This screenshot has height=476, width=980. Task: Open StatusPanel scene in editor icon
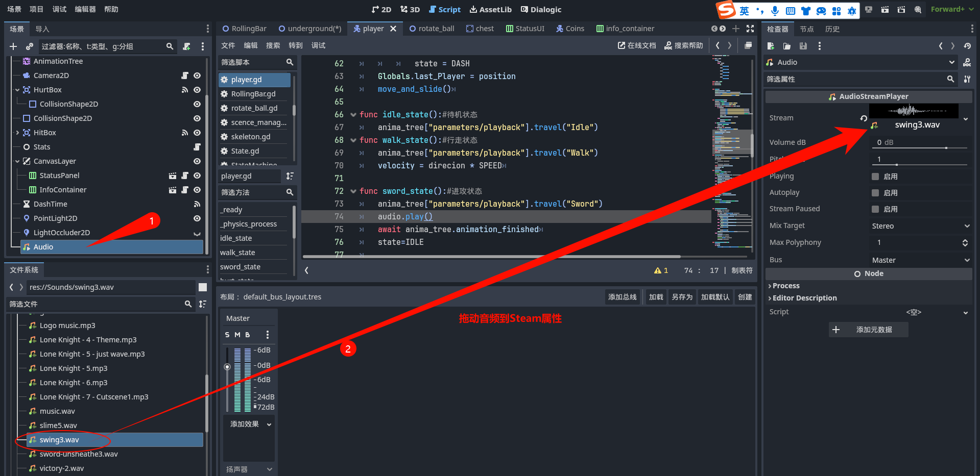pos(173,176)
